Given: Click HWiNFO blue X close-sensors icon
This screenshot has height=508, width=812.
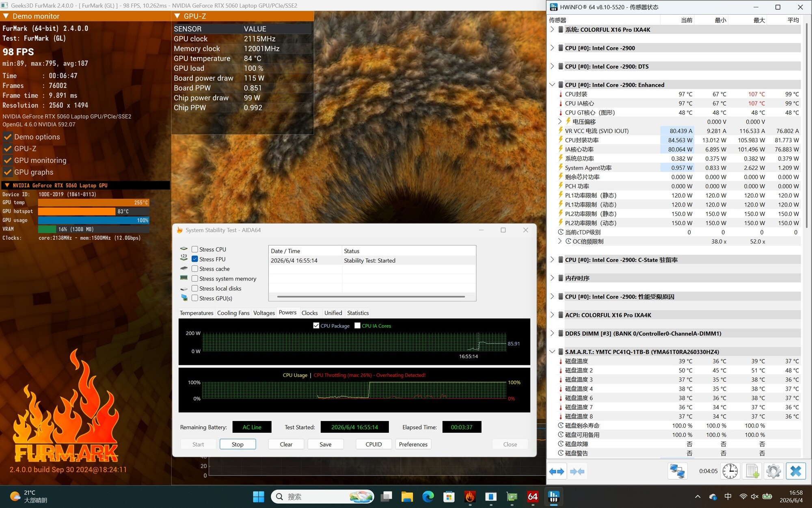Looking at the screenshot, I should click(796, 471).
